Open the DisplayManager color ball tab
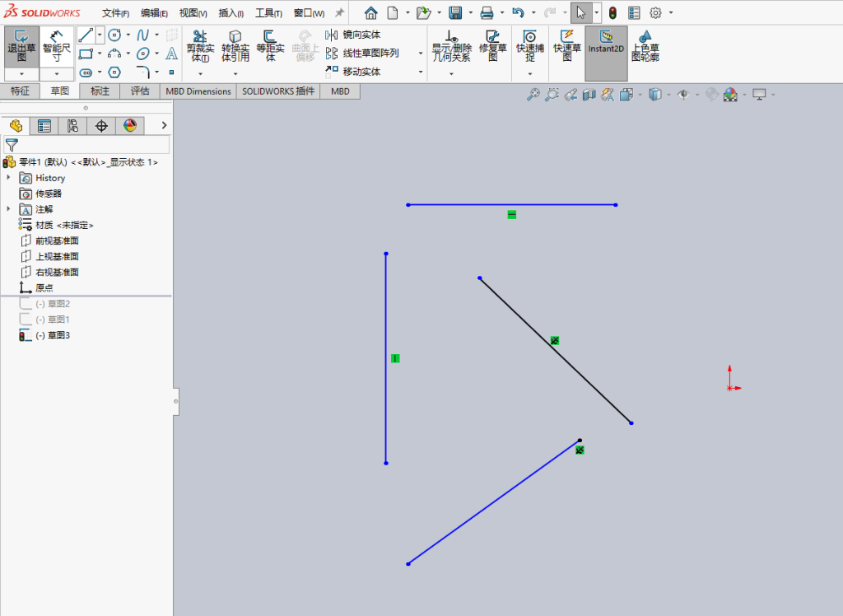The height and width of the screenshot is (616, 843). 130,126
